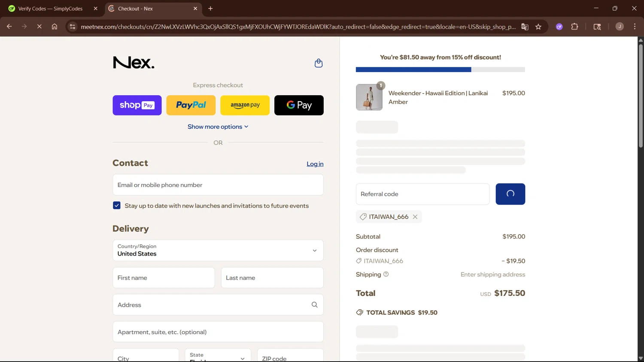
Task: Click the referral code apply button
Action: [510, 194]
